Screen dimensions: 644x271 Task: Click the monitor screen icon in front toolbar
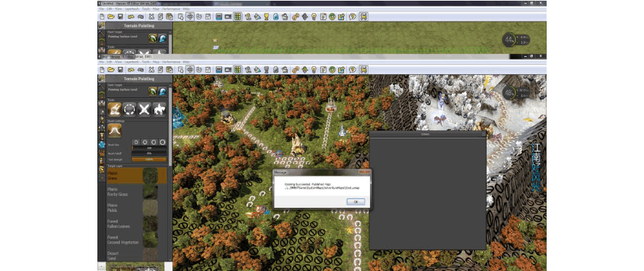[219, 69]
